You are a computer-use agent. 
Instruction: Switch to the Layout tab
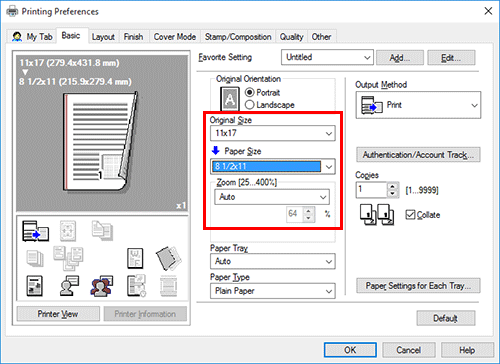coord(103,37)
